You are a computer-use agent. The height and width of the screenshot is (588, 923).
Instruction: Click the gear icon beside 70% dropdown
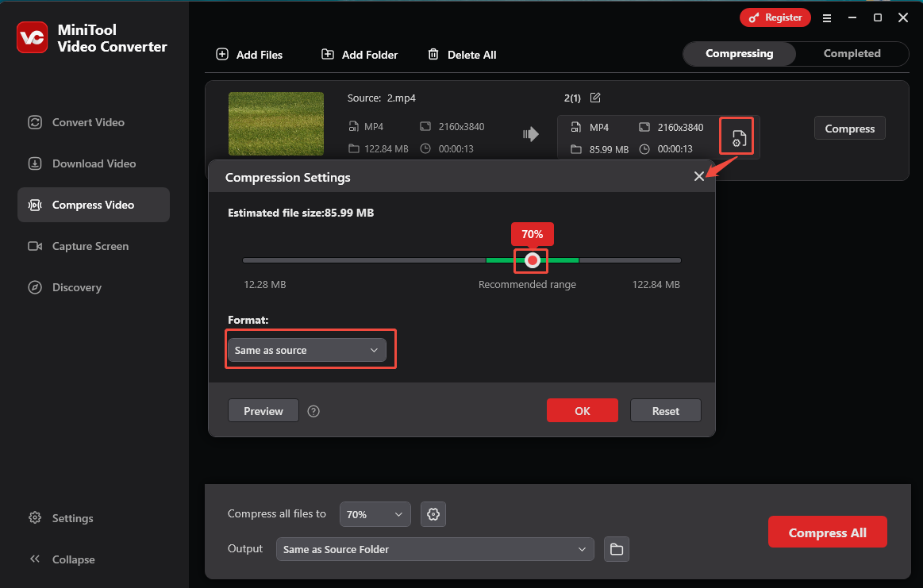point(433,514)
